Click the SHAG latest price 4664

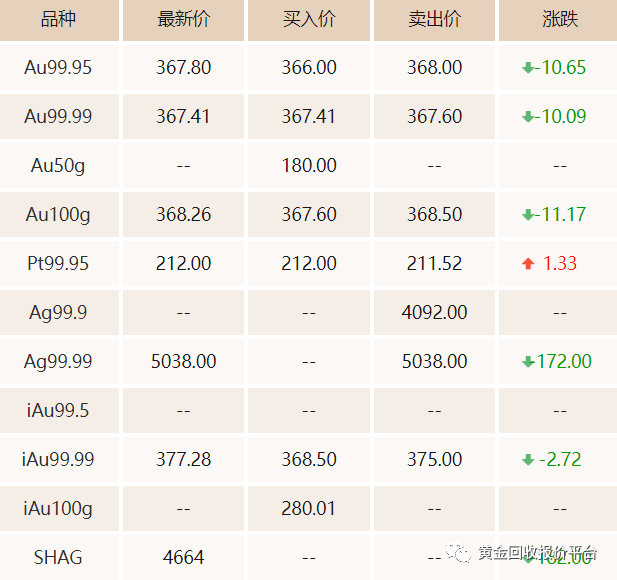coord(183,558)
